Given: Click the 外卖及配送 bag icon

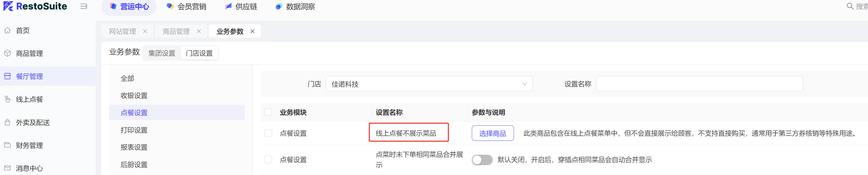Looking at the screenshot, I should click(x=8, y=122).
